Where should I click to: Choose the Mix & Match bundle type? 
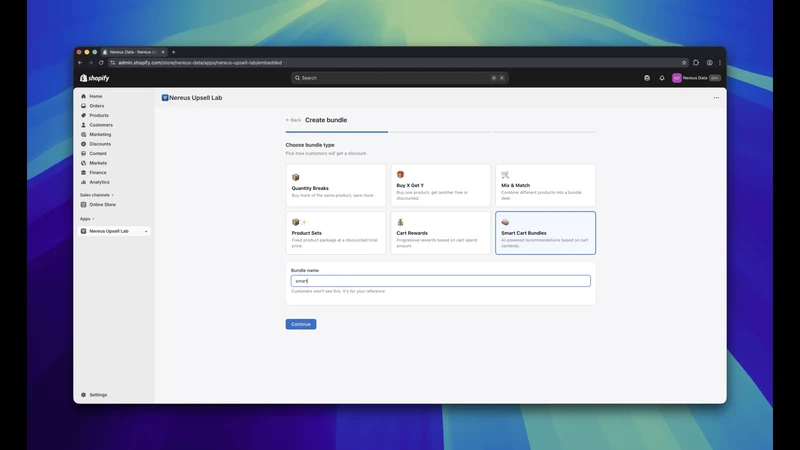pos(545,185)
